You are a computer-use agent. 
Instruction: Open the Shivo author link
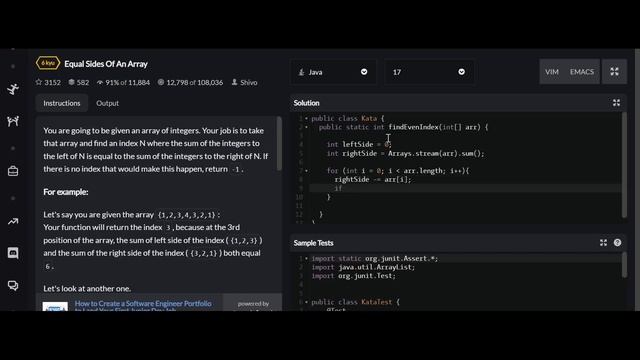249,82
